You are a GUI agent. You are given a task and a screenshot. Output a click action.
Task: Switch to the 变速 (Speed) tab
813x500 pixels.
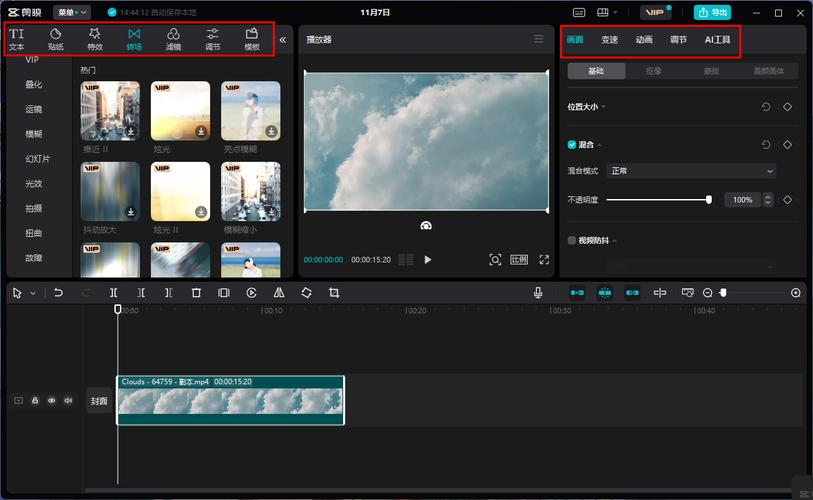pyautogui.click(x=610, y=40)
